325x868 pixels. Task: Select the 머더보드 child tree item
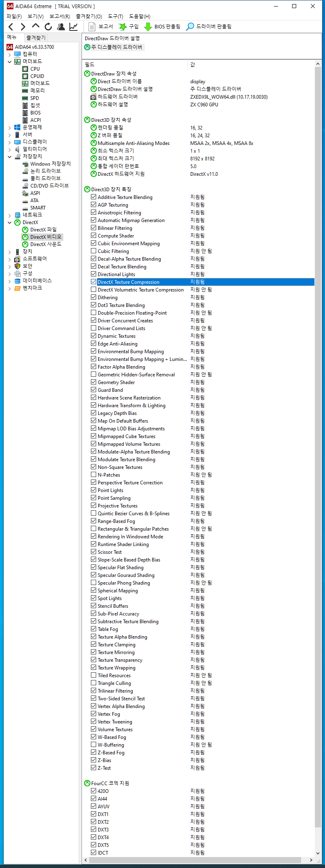click(40, 84)
